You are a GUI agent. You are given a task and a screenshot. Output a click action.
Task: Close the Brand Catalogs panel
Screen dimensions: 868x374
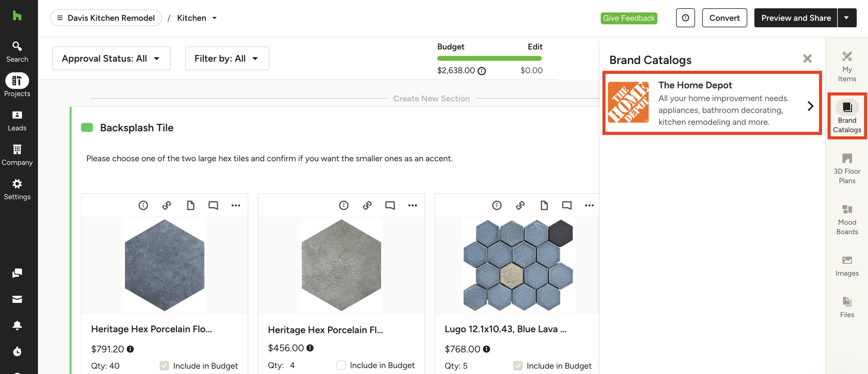807,59
